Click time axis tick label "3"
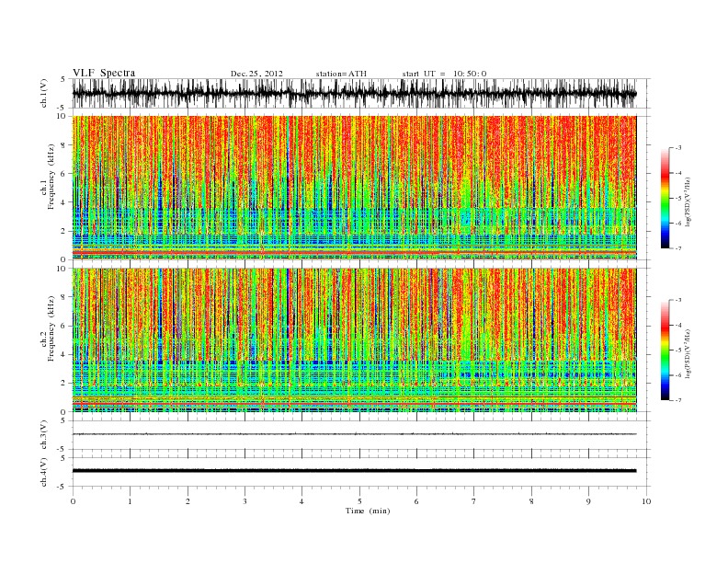Viewport: 728px width, 563px height. pos(245,501)
